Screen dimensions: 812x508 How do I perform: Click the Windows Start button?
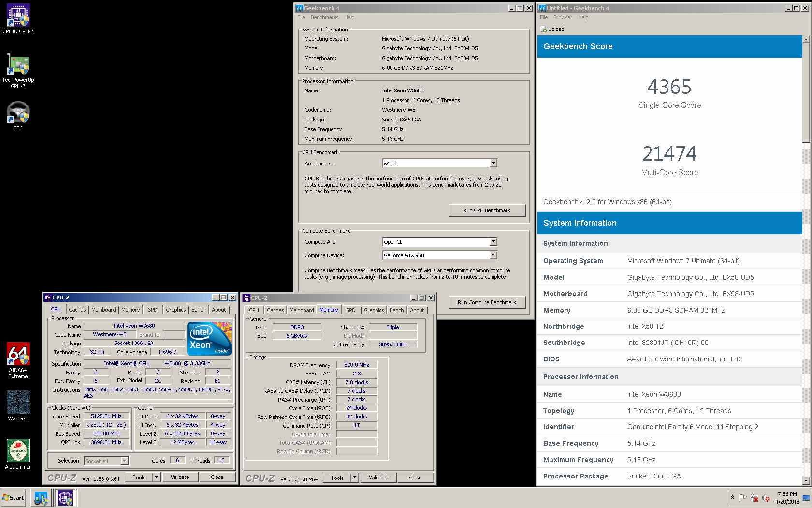pyautogui.click(x=14, y=498)
